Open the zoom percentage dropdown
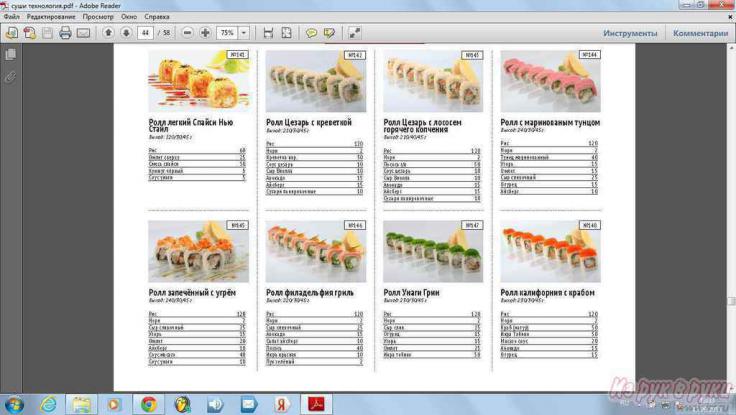This screenshot has width=736, height=415. pos(244,33)
